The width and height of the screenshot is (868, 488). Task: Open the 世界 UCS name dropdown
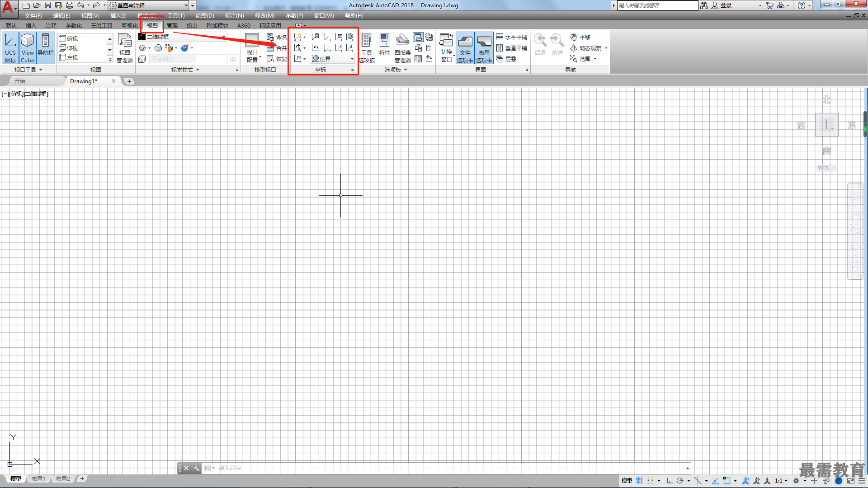coord(333,59)
